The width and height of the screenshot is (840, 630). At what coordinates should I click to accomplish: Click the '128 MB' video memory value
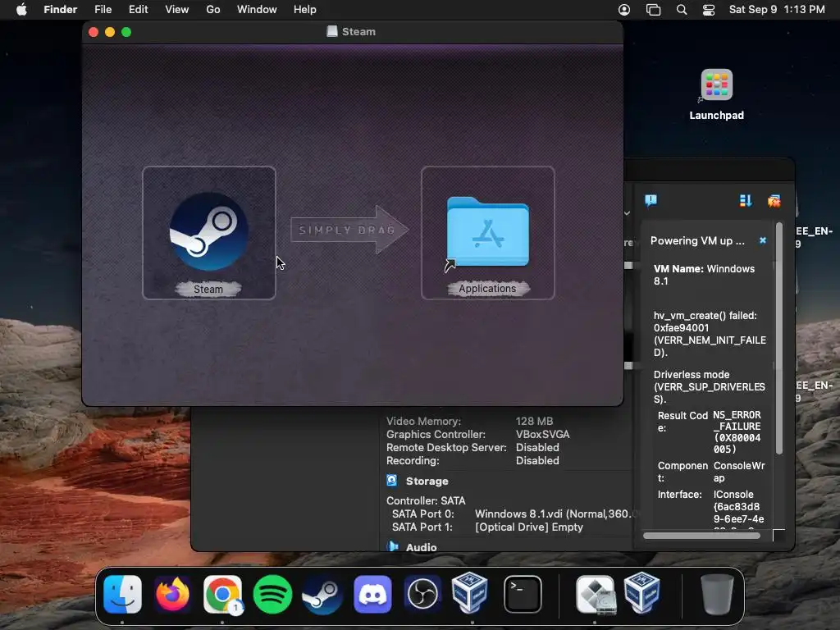click(534, 421)
